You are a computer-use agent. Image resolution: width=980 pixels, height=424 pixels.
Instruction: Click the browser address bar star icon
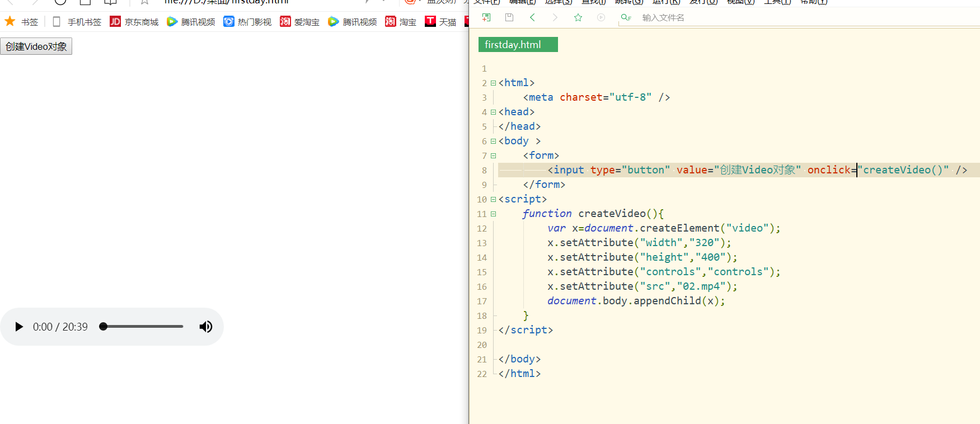[144, 2]
